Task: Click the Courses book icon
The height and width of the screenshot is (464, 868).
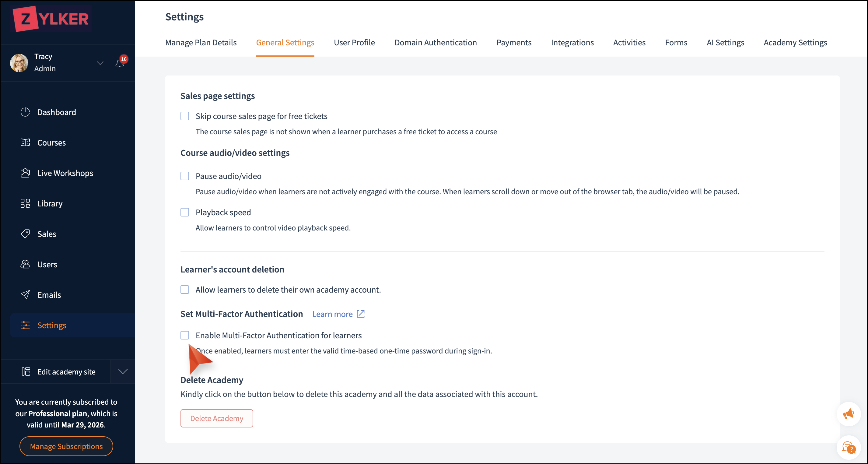Action: pos(25,142)
